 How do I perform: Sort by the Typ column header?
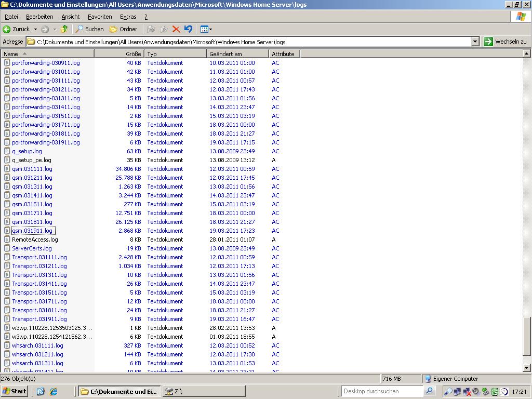176,54
